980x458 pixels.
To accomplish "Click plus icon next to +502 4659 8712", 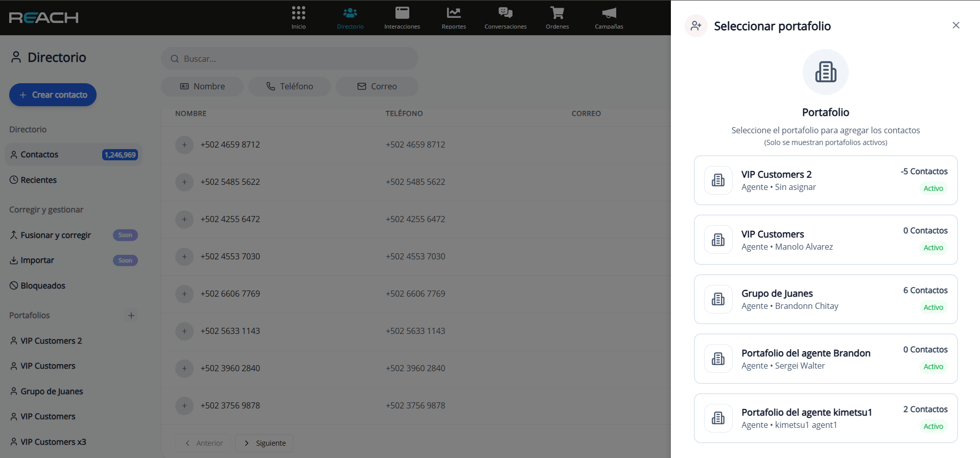I will point(184,145).
